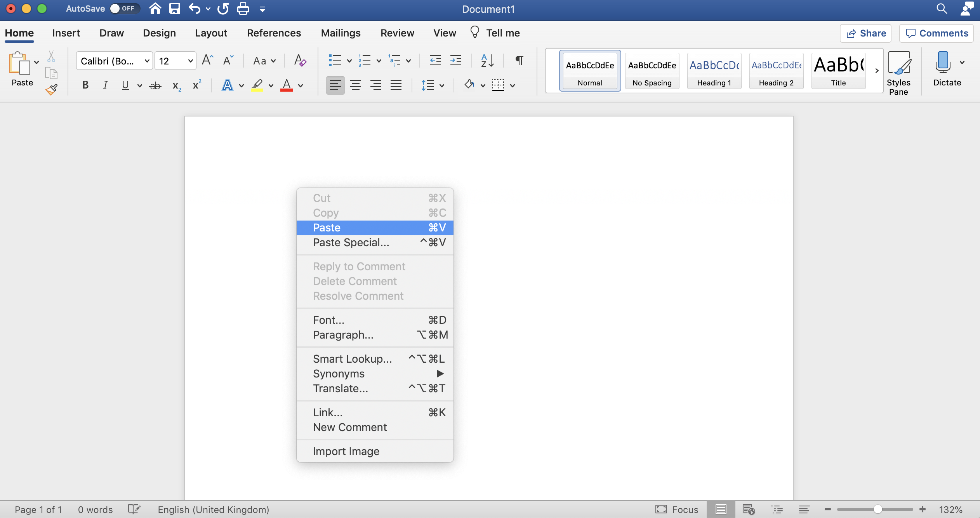Image resolution: width=980 pixels, height=518 pixels.
Task: Click the Print icon
Action: click(x=243, y=9)
